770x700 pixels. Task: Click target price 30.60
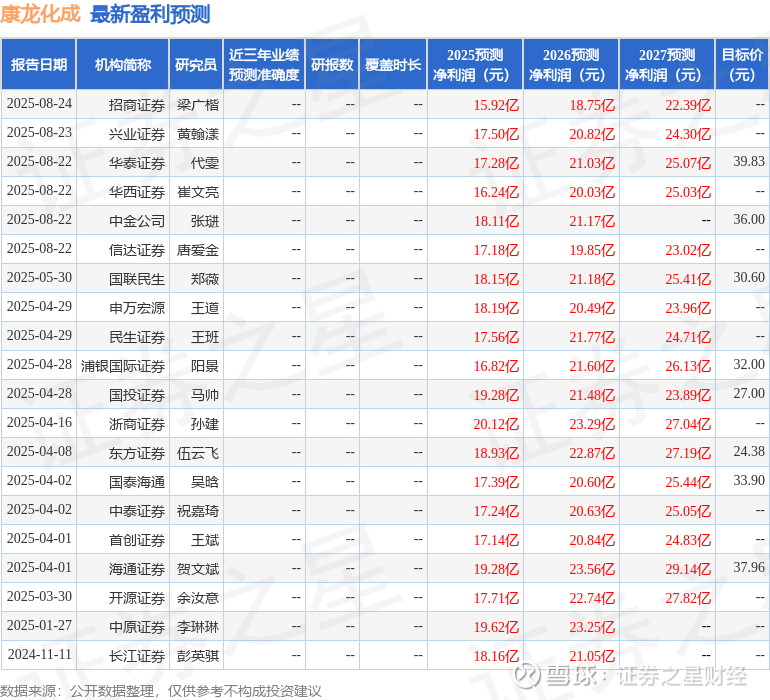[x=749, y=278]
